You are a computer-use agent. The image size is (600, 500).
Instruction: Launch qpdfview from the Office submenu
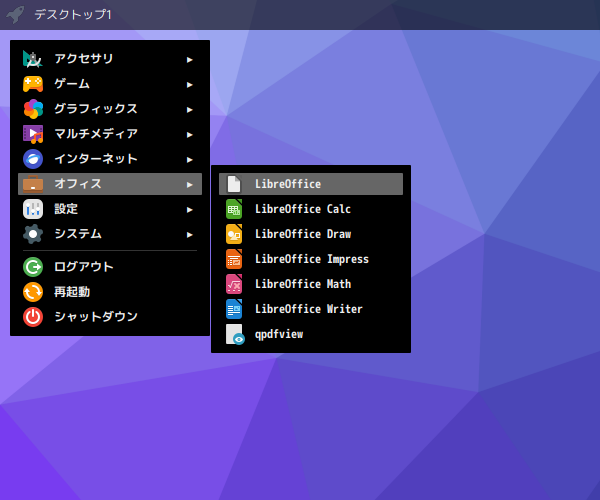[311, 334]
